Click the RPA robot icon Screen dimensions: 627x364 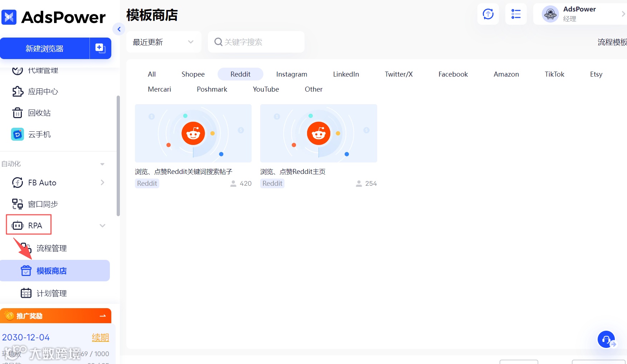coord(18,225)
